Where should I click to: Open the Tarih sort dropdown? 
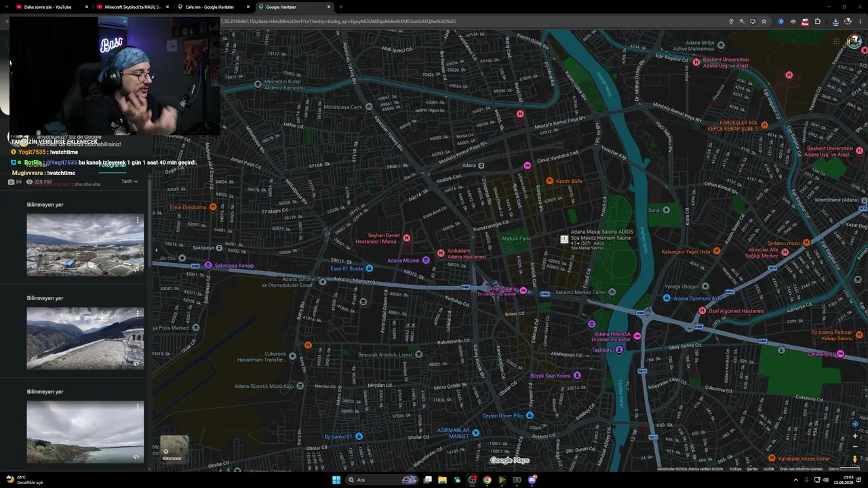pyautogui.click(x=130, y=182)
